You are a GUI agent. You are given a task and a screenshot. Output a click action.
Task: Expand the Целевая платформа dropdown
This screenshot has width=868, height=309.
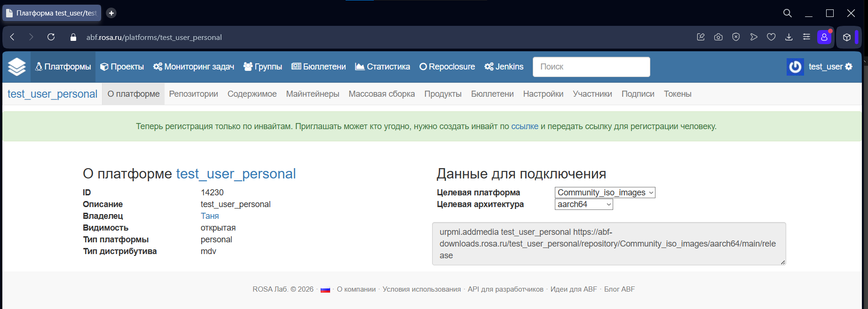pyautogui.click(x=605, y=193)
